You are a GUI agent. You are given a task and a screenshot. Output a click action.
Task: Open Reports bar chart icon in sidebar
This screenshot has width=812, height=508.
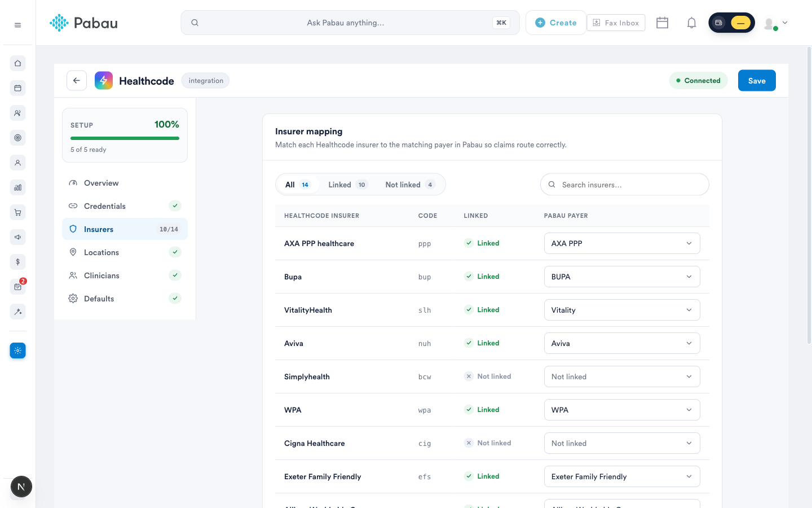[17, 187]
